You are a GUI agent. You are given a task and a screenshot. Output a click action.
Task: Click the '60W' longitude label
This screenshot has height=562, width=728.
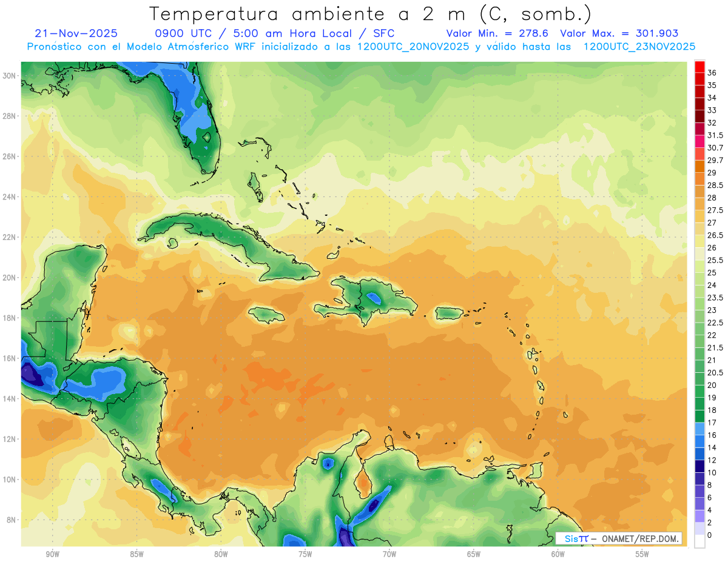(x=558, y=554)
